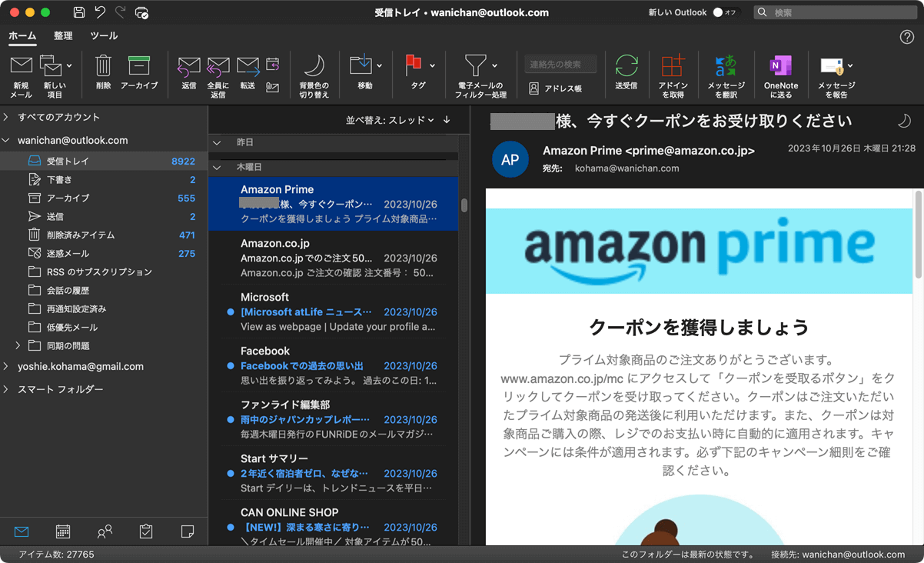Reply to all with 全員に返信

(218, 75)
